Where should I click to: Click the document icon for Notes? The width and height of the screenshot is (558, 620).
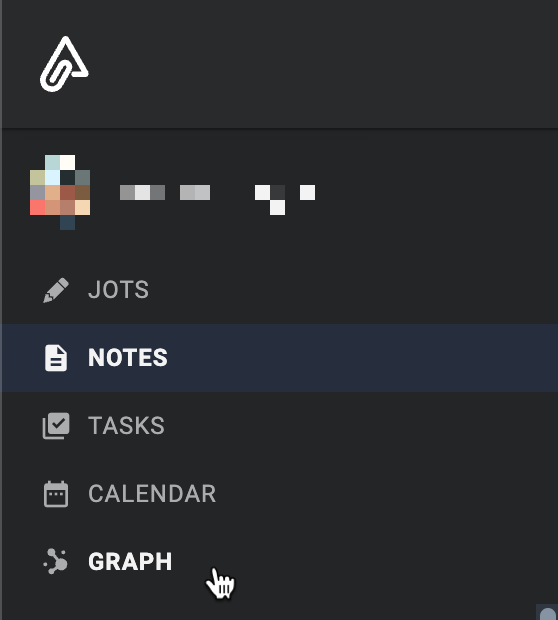pyautogui.click(x=56, y=358)
